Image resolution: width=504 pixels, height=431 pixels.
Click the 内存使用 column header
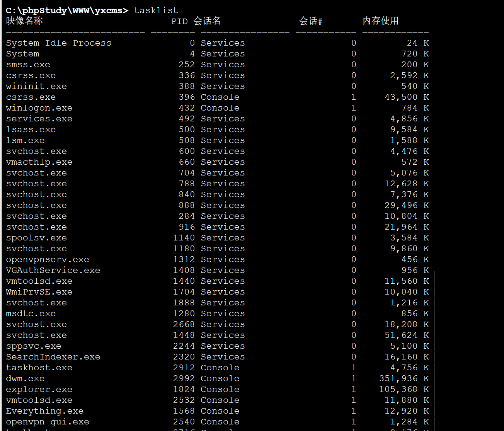coord(380,21)
